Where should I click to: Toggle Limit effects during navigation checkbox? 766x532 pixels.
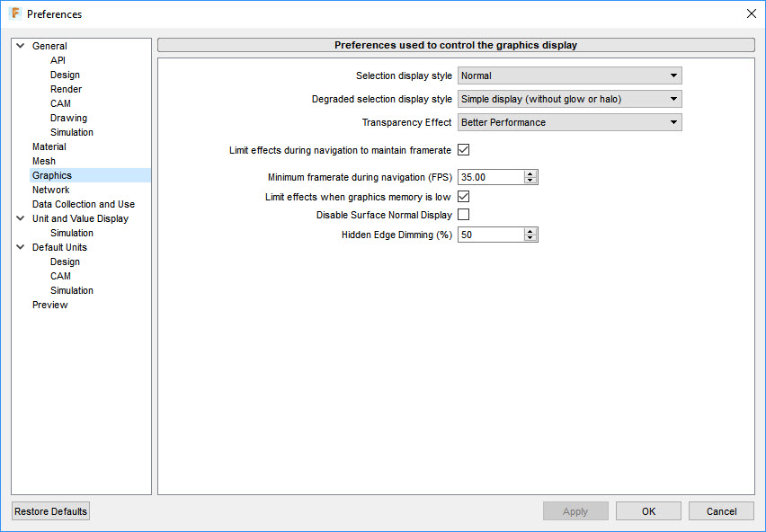[x=464, y=150]
